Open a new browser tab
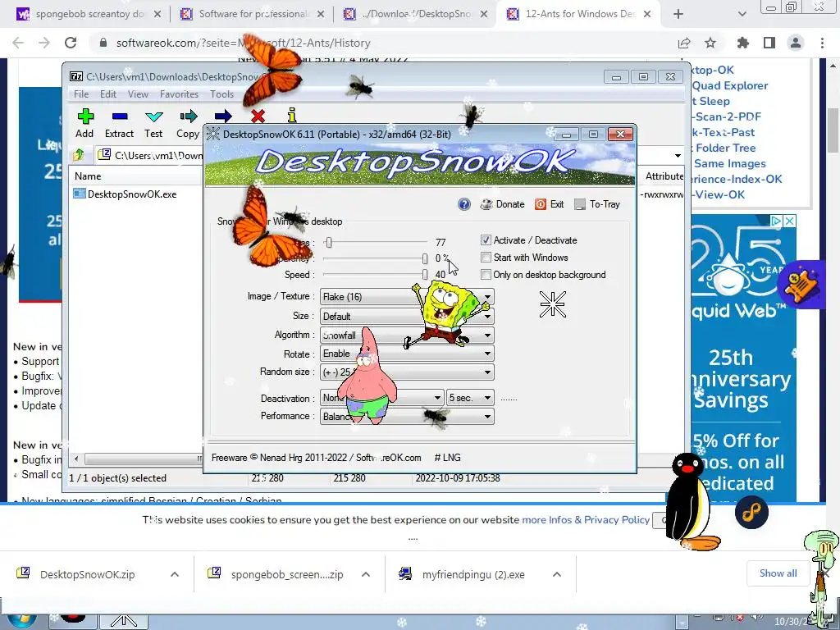840x630 pixels. (x=678, y=14)
